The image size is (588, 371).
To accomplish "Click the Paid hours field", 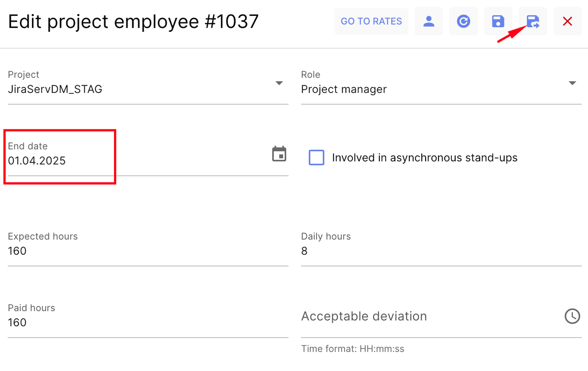I will pos(148,320).
